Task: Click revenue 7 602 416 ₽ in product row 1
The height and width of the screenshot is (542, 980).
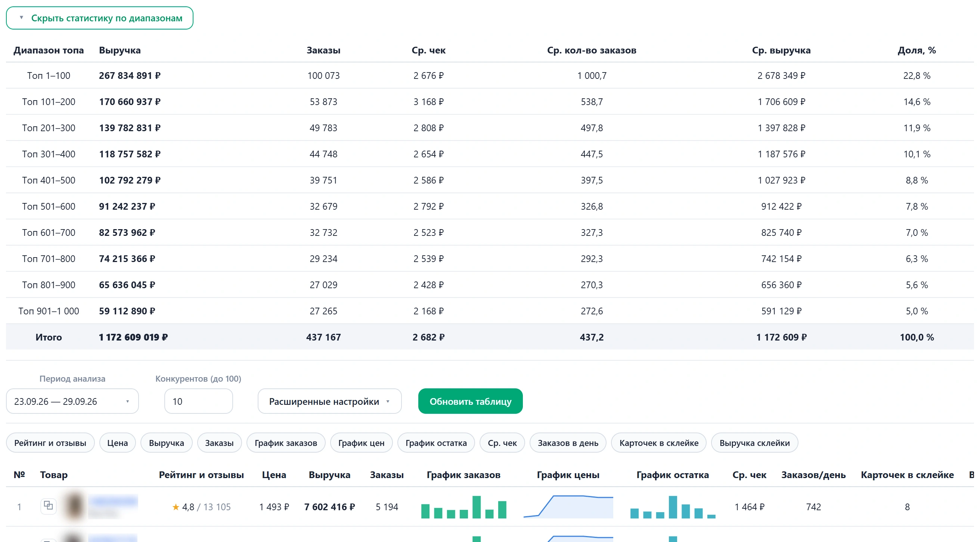Action: (329, 507)
